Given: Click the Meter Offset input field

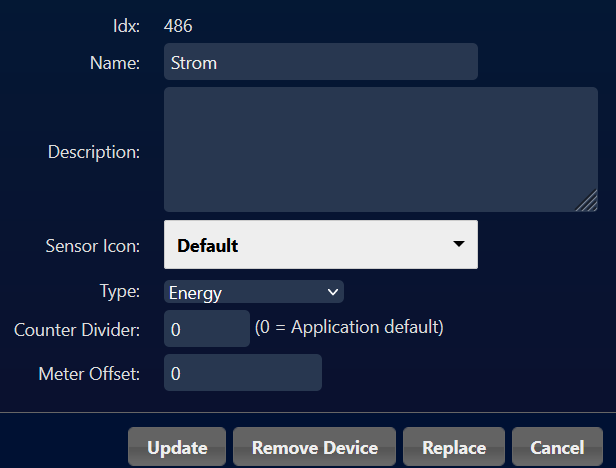Looking at the screenshot, I should tap(243, 373).
